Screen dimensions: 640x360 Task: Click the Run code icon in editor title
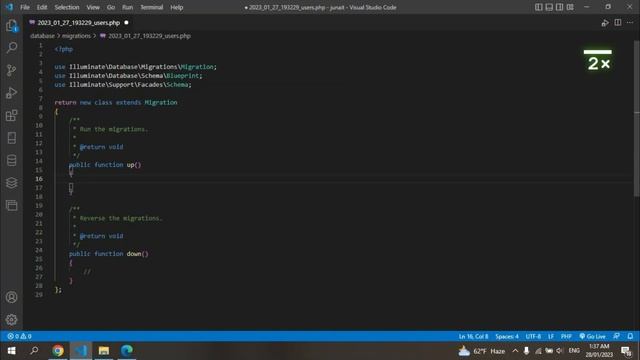click(x=605, y=23)
